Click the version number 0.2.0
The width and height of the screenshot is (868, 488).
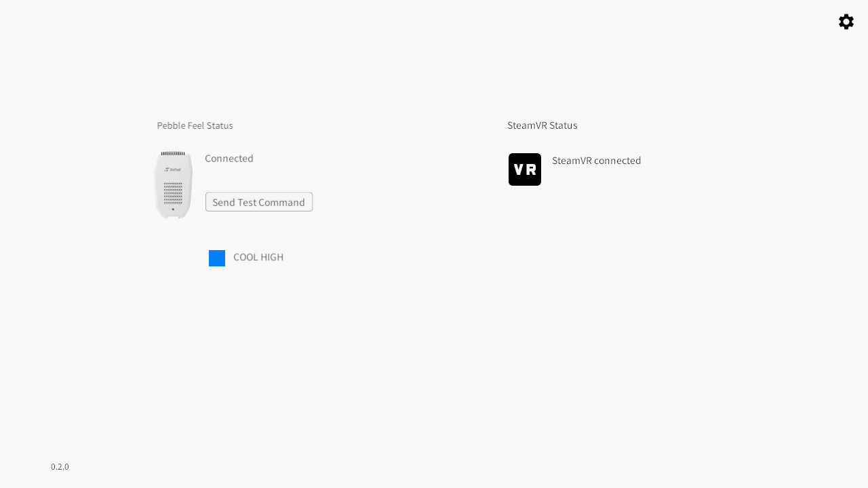60,466
